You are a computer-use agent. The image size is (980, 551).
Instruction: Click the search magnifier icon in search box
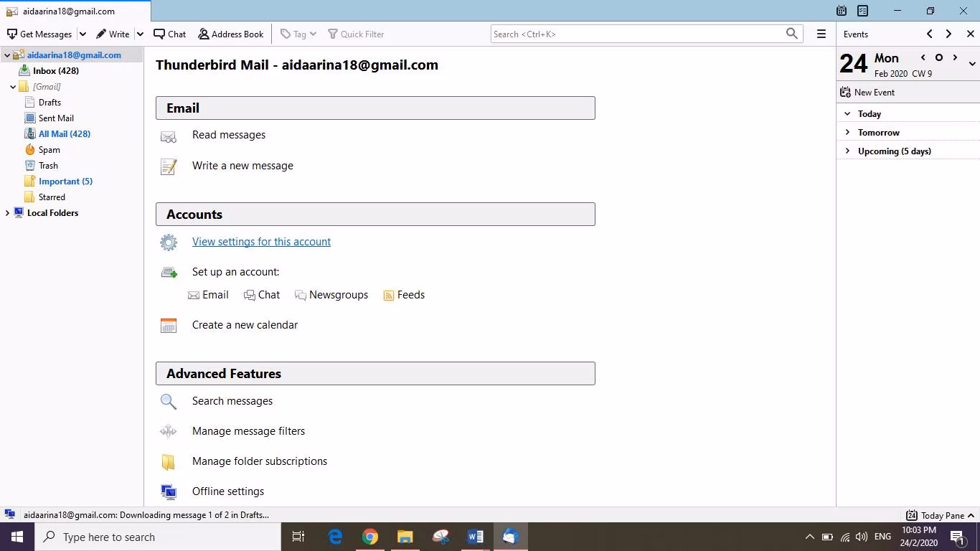tap(792, 34)
